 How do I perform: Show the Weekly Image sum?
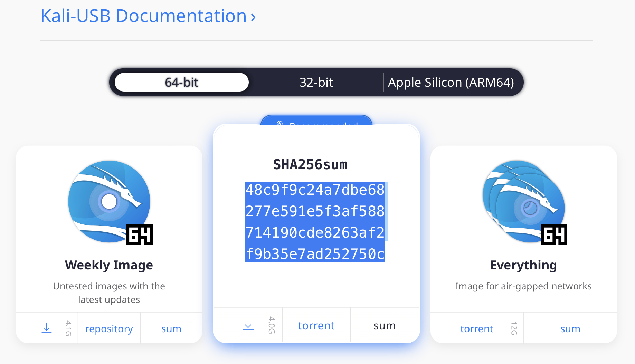(x=171, y=329)
